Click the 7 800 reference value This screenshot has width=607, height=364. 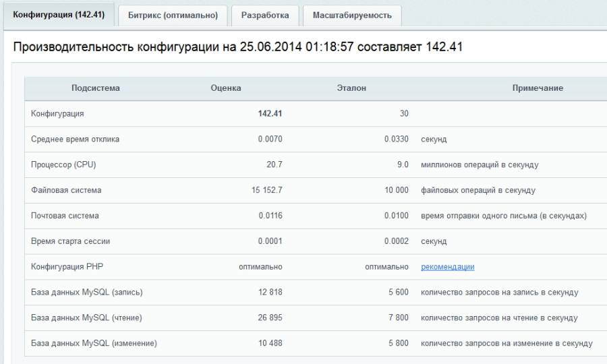399,318
